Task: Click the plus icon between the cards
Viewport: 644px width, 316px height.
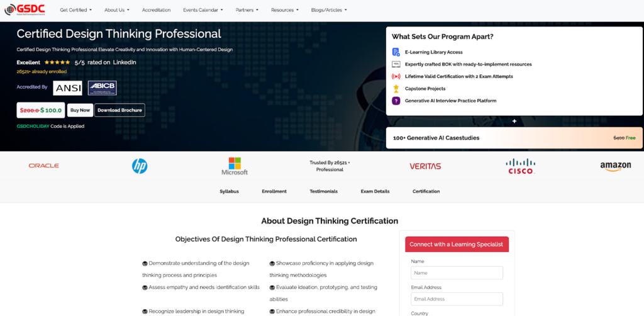Action: pyautogui.click(x=514, y=121)
